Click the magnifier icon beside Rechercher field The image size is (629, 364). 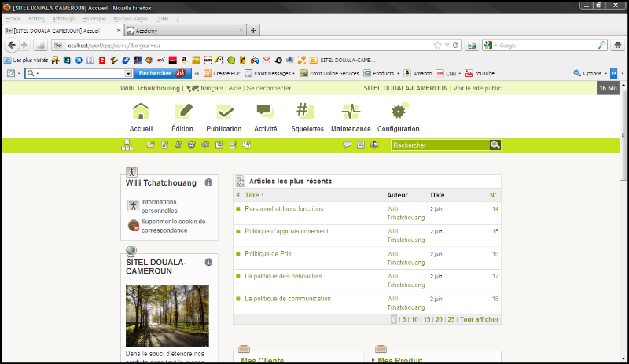495,145
